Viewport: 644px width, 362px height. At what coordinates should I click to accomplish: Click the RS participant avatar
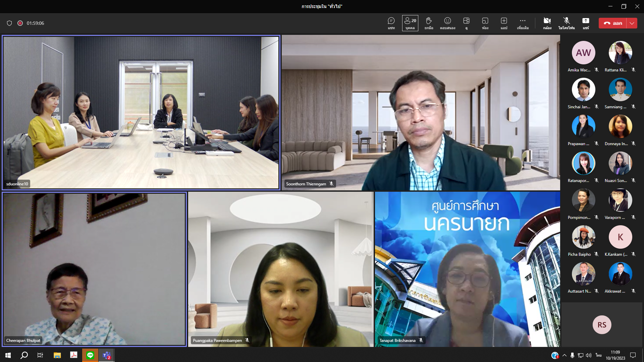pos(602,325)
